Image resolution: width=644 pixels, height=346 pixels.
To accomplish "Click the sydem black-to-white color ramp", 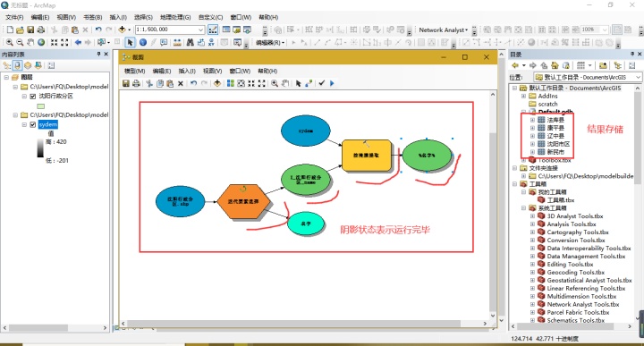I will point(40,148).
